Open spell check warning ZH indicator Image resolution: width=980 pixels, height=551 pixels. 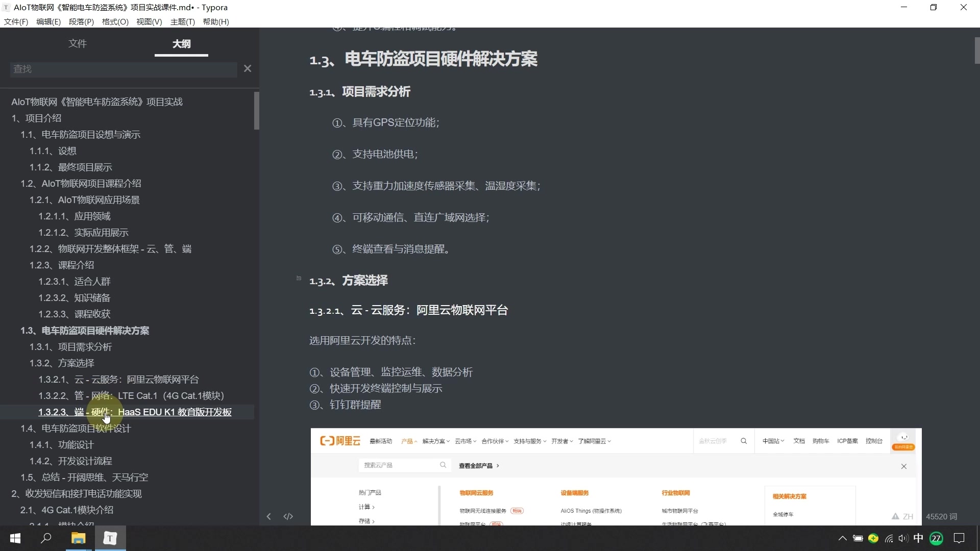902,516
